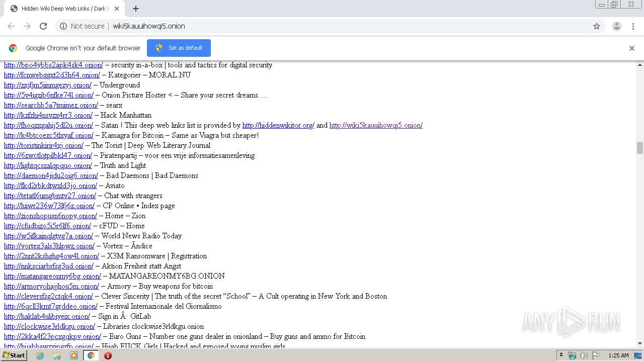The image size is (644, 362).
Task: Open the Chrome three-dot menu
Action: tap(633, 26)
